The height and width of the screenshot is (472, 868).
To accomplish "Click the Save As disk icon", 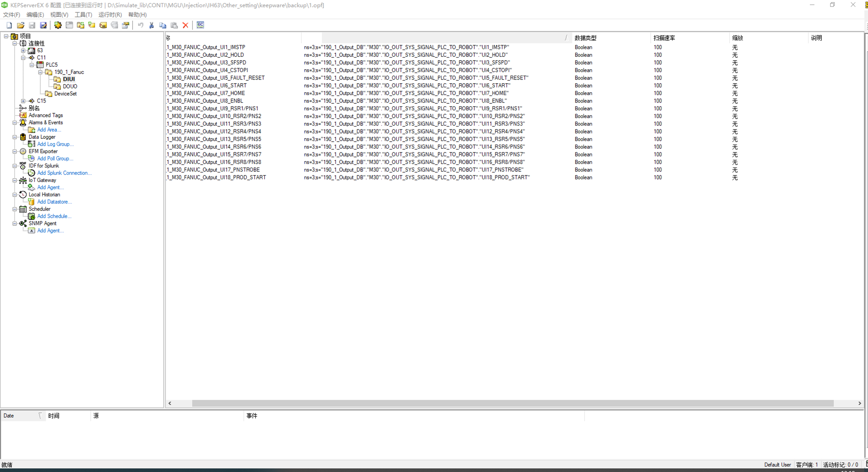I will point(43,25).
